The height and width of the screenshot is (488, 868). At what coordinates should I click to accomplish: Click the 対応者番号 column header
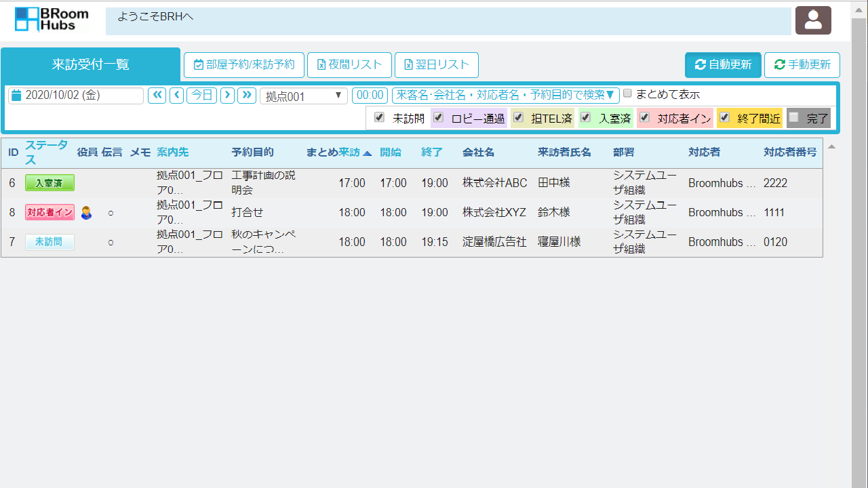coord(790,152)
